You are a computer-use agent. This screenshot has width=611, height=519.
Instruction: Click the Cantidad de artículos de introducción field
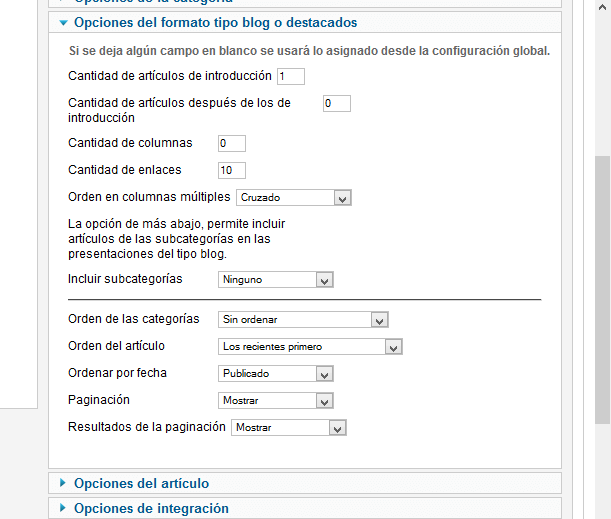tap(291, 76)
